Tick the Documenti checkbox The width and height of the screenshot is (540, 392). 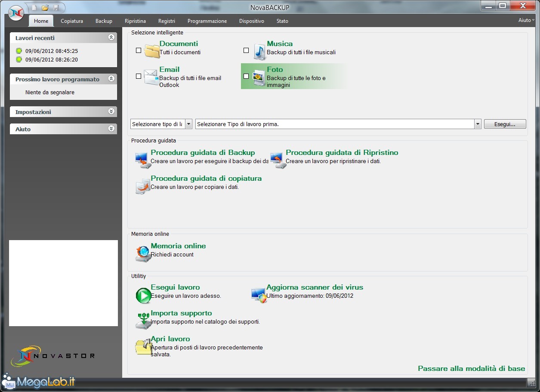tap(139, 50)
